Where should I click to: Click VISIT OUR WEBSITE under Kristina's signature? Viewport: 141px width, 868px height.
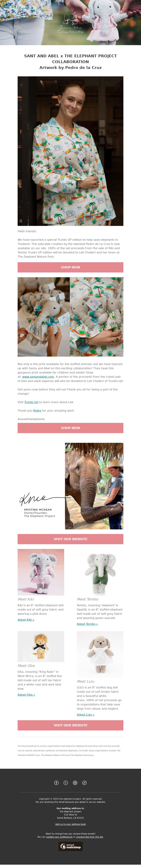[70, 539]
